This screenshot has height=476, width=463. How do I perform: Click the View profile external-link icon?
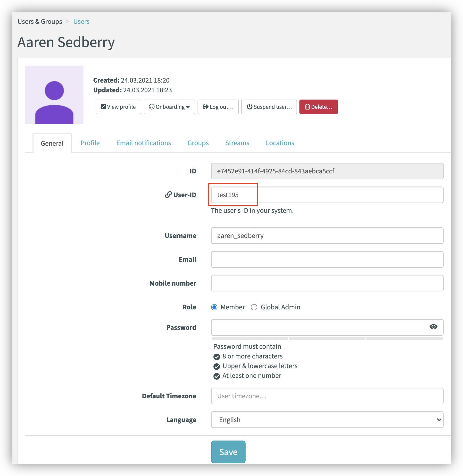[x=103, y=107]
